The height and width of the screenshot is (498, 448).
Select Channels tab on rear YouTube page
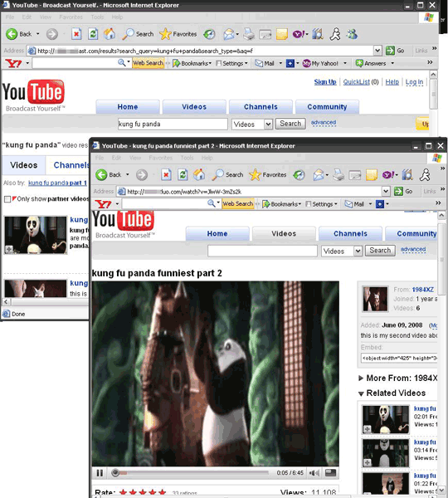tap(261, 107)
